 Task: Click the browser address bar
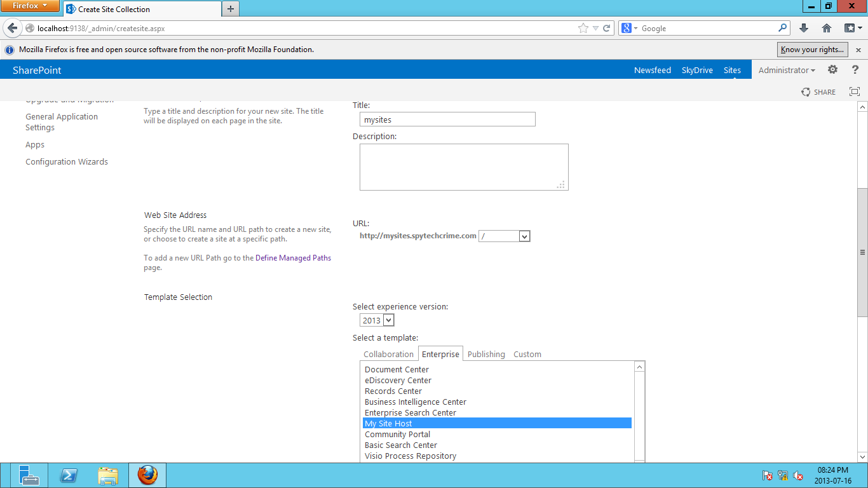pos(305,28)
